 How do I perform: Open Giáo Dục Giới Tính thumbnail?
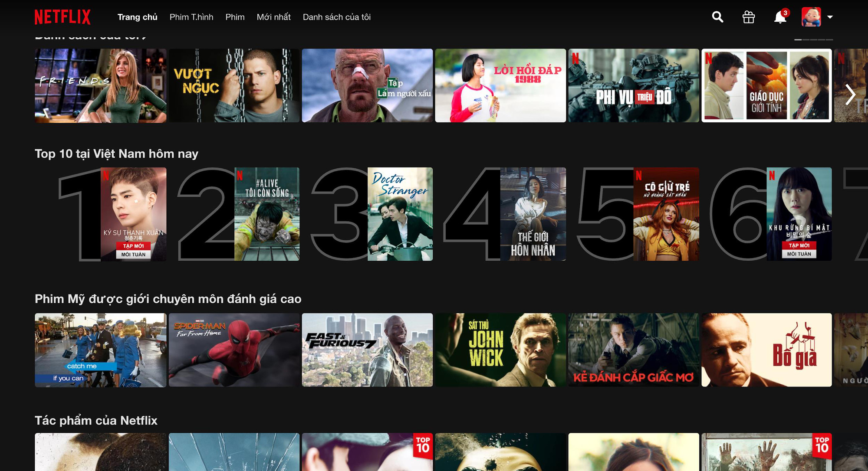[x=766, y=85]
